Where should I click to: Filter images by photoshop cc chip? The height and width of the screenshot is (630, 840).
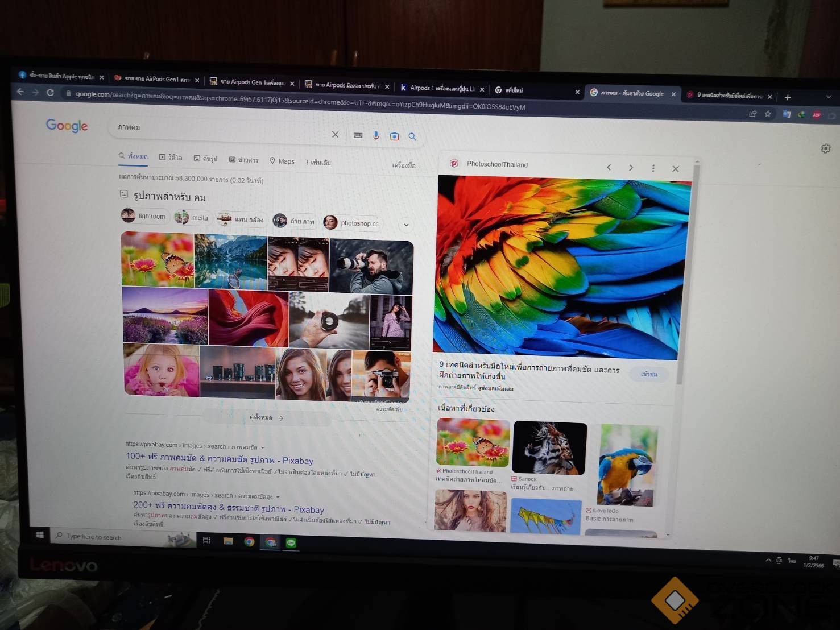[x=351, y=223]
